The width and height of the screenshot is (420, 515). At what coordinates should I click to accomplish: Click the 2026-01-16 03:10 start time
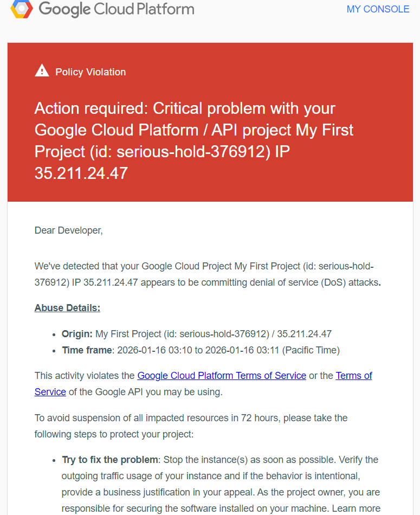[154, 350]
